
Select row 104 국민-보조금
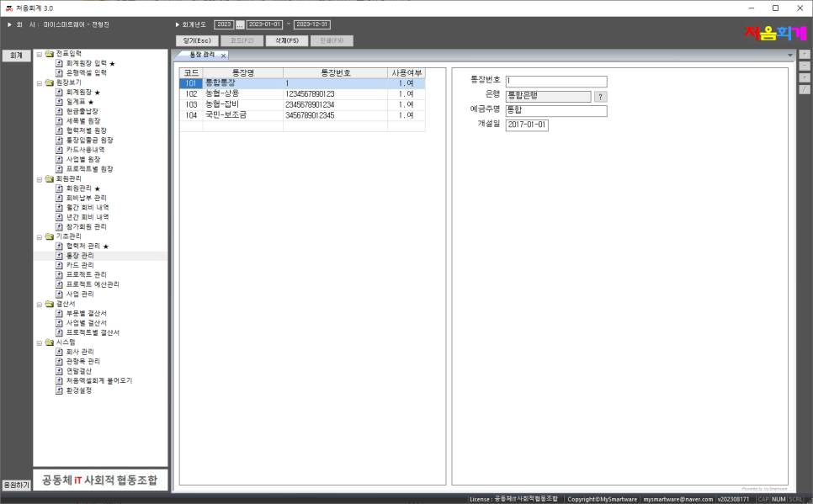pyautogui.click(x=302, y=115)
